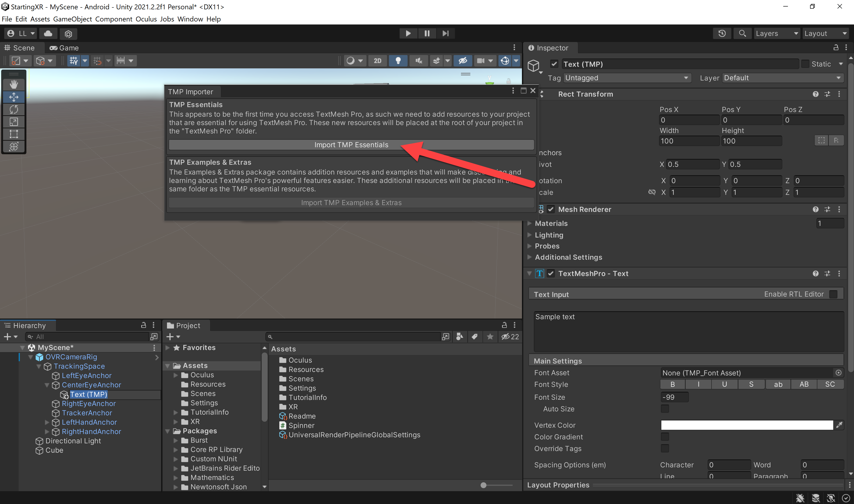Open the cloud services icon
The height and width of the screenshot is (504, 854).
click(x=48, y=33)
